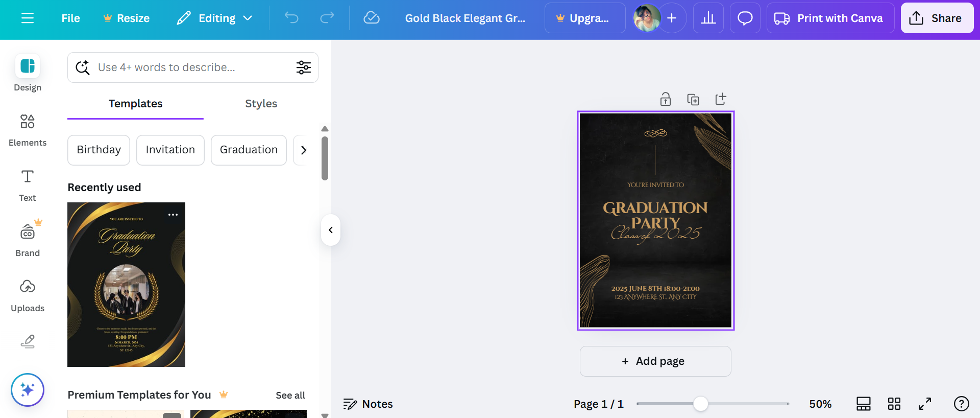Select the Birthday category chip
Viewport: 980px width, 418px height.
tap(99, 150)
